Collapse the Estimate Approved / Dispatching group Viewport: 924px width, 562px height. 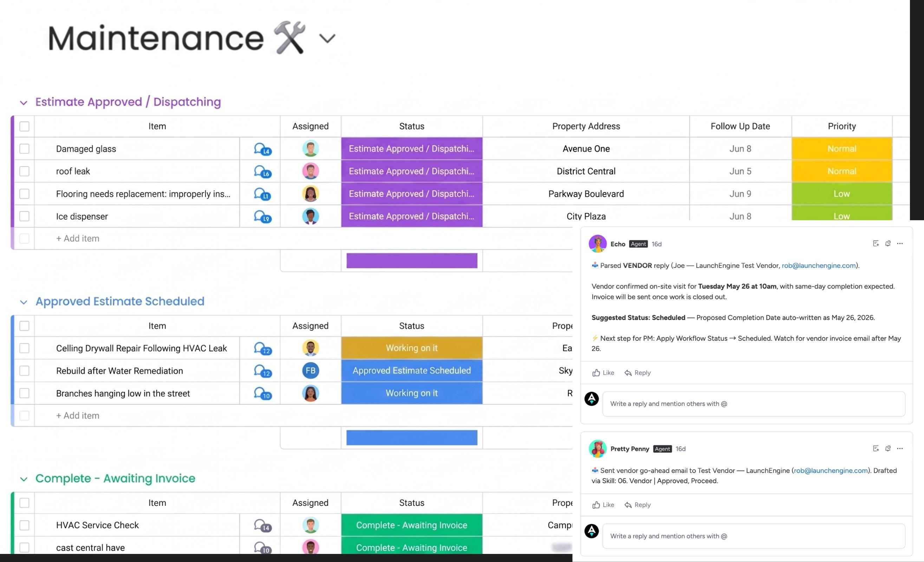[24, 103]
